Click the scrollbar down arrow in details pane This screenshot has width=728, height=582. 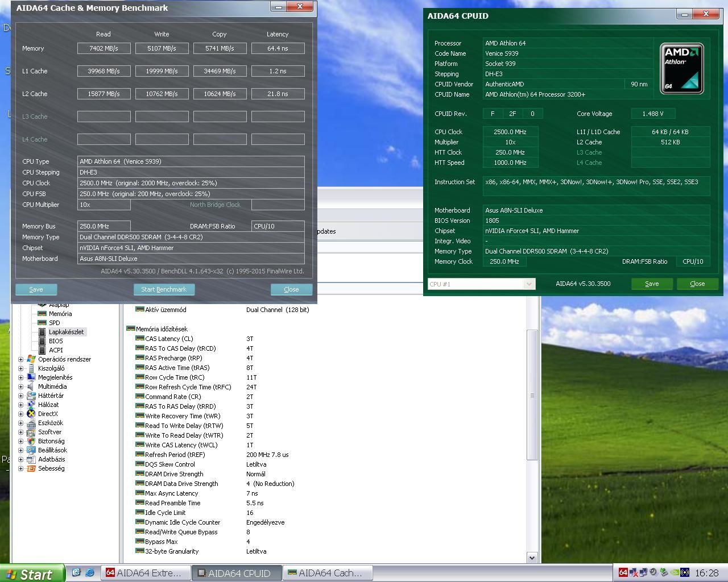[x=532, y=558]
